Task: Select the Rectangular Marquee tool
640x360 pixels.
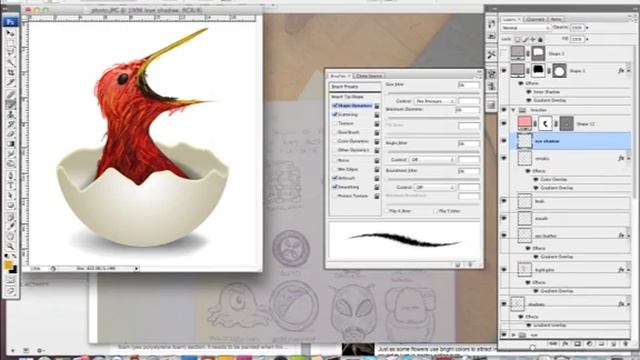Action: [11, 43]
